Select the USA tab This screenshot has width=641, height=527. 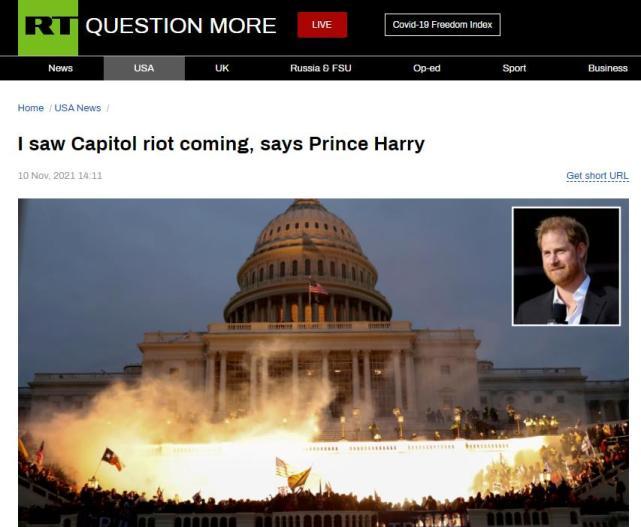pos(144,68)
